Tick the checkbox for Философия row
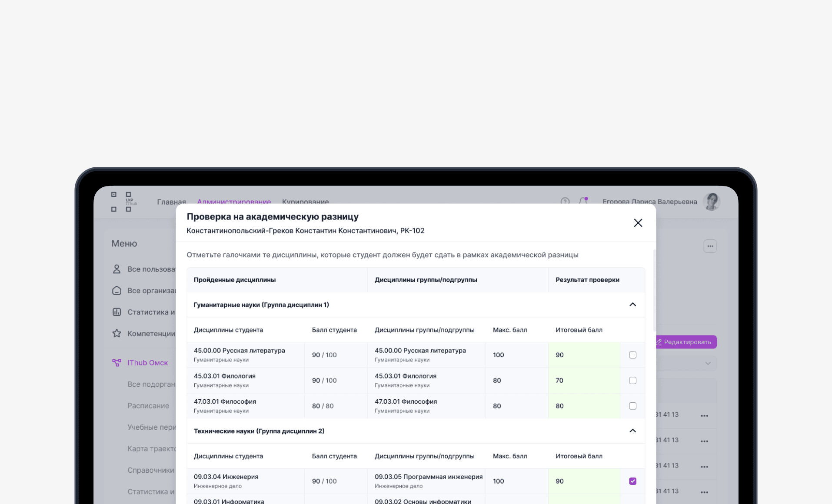This screenshot has height=504, width=832. pos(632,406)
